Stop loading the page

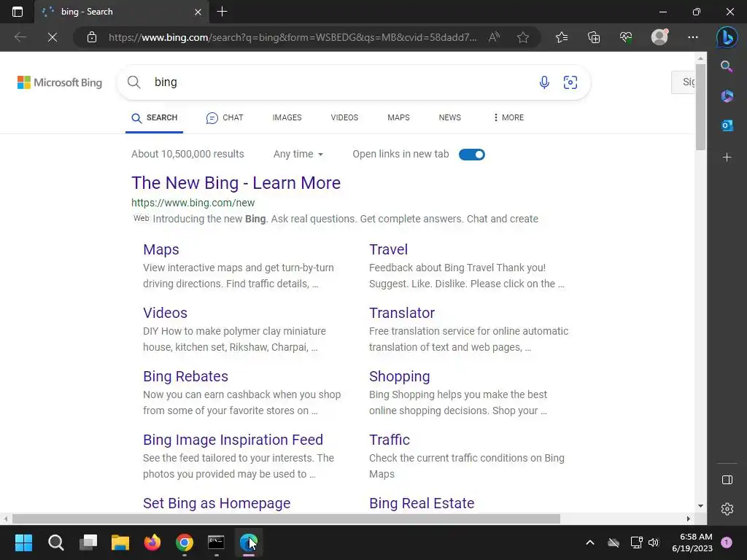(x=53, y=37)
